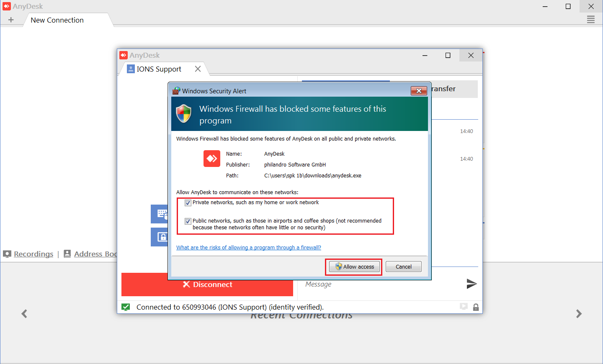Click the Recordings icon

(x=7, y=254)
